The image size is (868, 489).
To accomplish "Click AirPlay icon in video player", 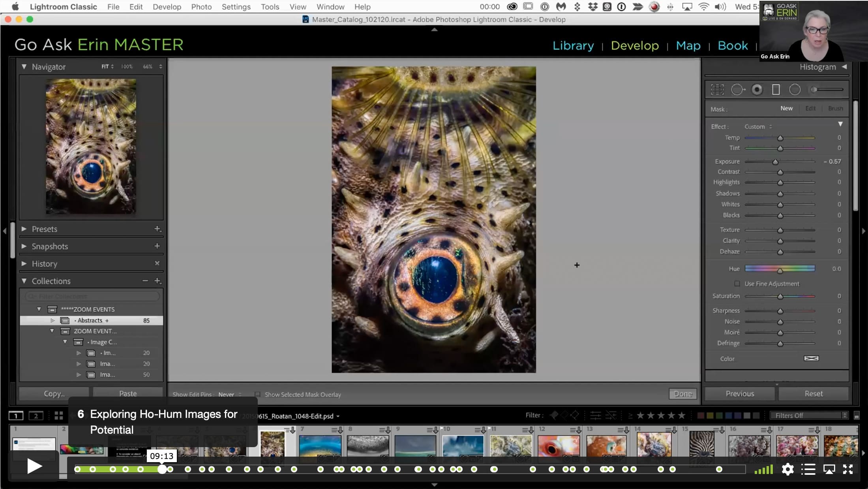I will (829, 469).
